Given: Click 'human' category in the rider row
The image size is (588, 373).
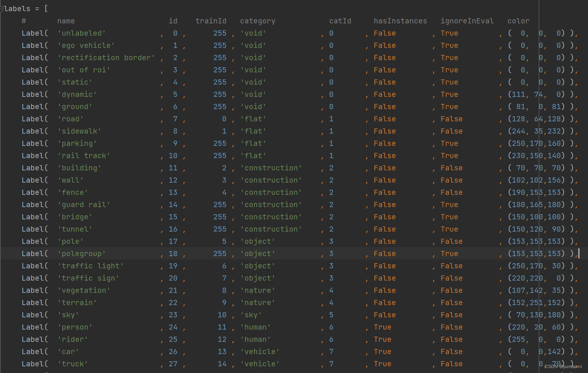Looking at the screenshot, I should pyautogui.click(x=256, y=340).
